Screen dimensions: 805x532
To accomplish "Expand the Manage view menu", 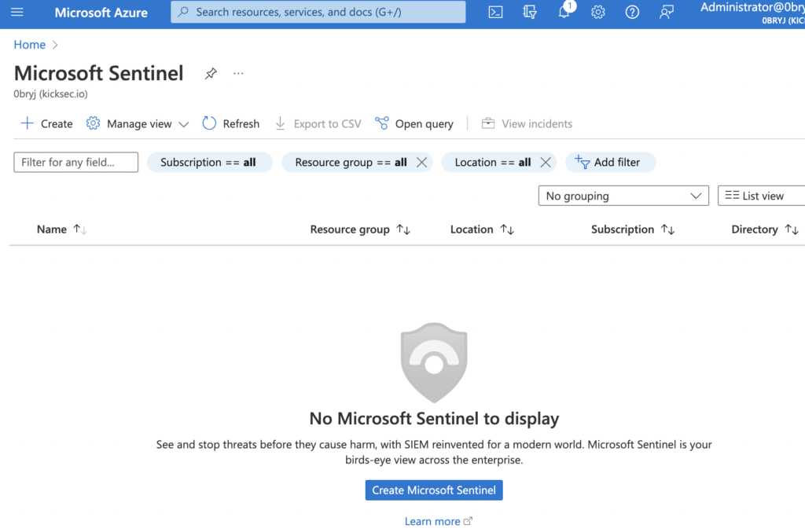I will pos(138,123).
